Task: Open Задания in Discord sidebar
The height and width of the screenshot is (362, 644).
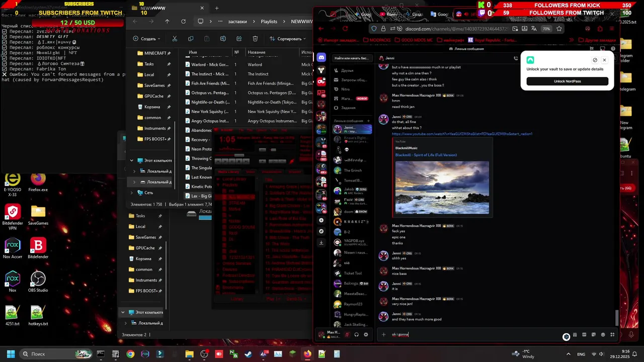Action: tap(352, 108)
